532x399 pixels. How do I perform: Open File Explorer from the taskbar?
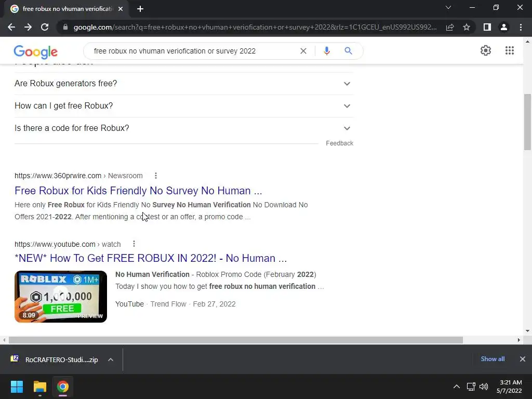[39, 387]
